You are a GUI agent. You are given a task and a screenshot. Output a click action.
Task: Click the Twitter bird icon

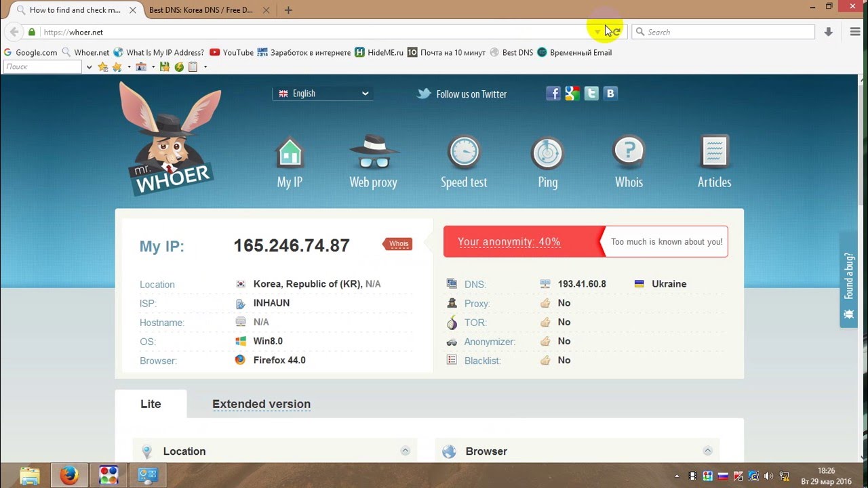424,94
